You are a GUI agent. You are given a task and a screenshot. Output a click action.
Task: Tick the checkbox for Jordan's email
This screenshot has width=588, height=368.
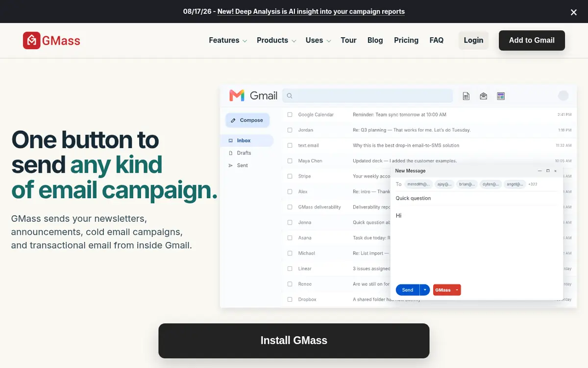tap(290, 130)
